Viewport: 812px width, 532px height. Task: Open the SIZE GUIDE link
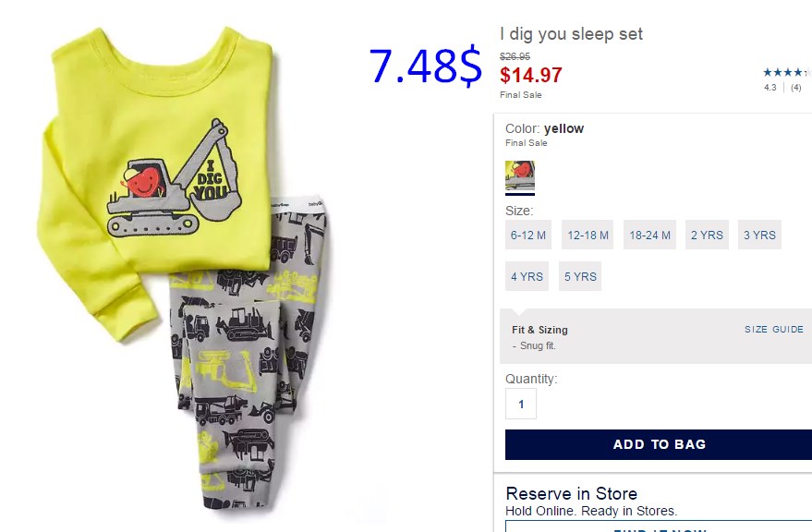click(774, 330)
